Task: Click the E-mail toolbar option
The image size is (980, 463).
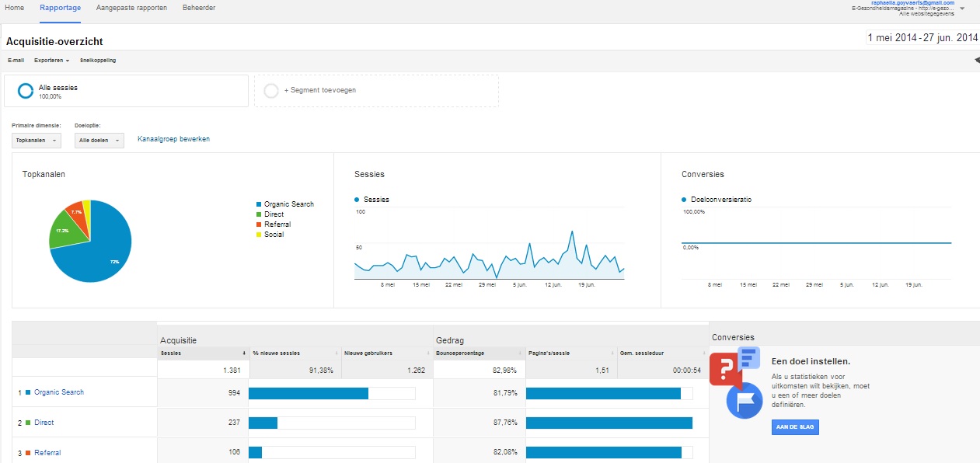Action: point(16,60)
